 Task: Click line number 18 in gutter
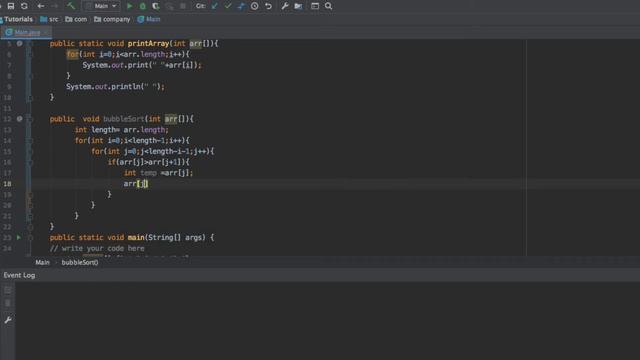click(x=7, y=184)
